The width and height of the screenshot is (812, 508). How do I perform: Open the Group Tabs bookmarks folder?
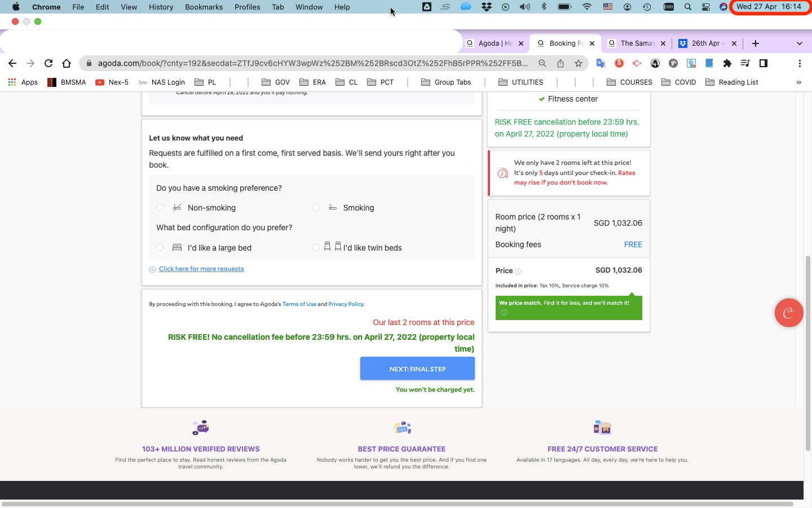[x=446, y=82]
